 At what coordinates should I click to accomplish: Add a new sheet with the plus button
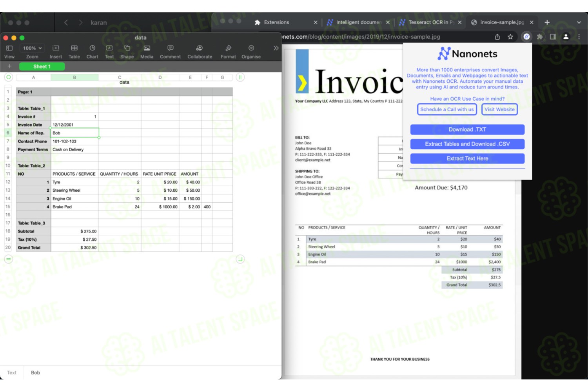click(x=9, y=66)
